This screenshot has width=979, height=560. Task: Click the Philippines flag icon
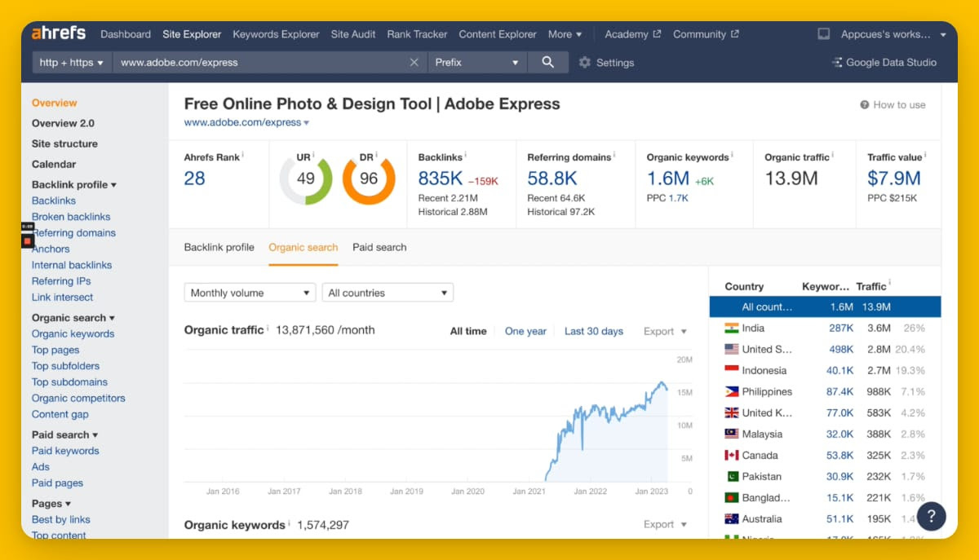coord(731,391)
